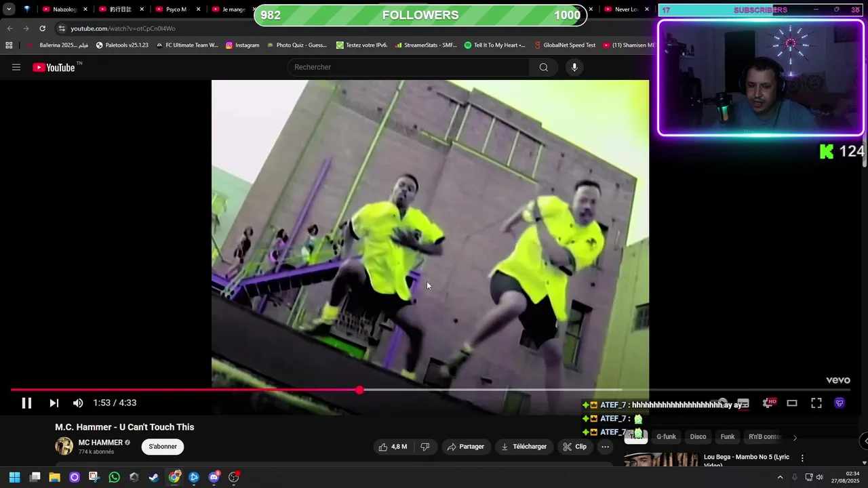Click the Rechercher search field
The image size is (868, 488).
409,67
